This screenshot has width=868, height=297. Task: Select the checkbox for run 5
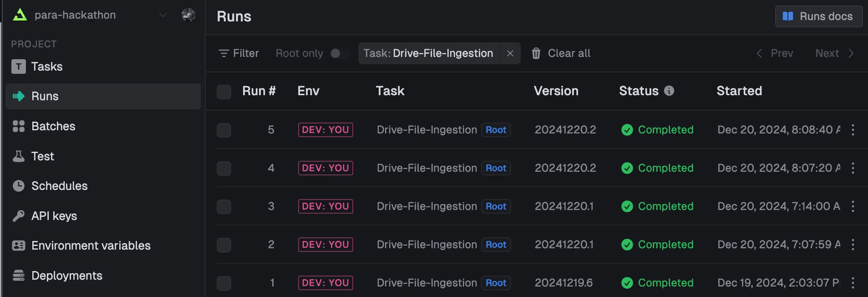coord(224,130)
